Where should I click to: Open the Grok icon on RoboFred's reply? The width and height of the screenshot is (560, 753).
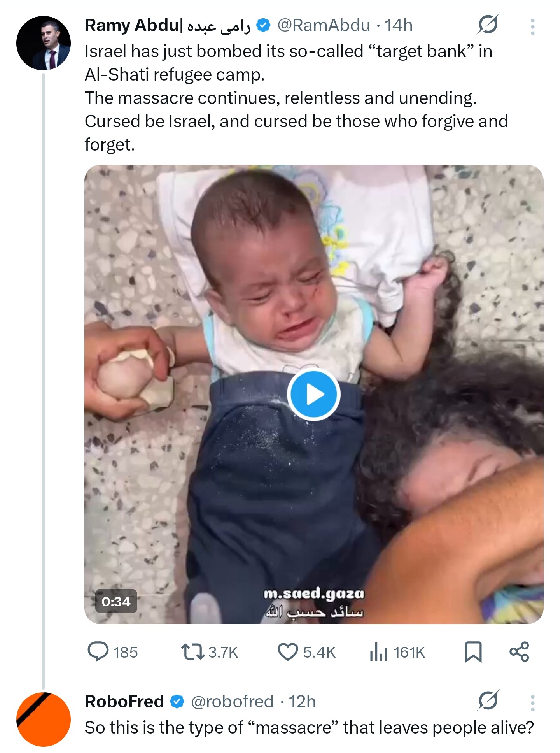point(488,702)
